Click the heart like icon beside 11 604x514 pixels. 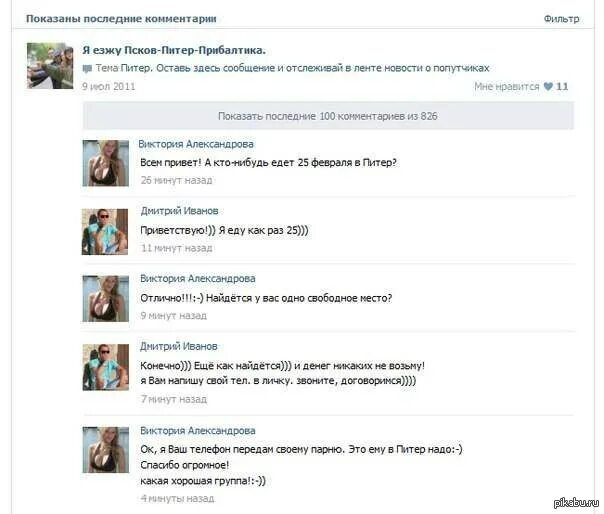click(548, 87)
